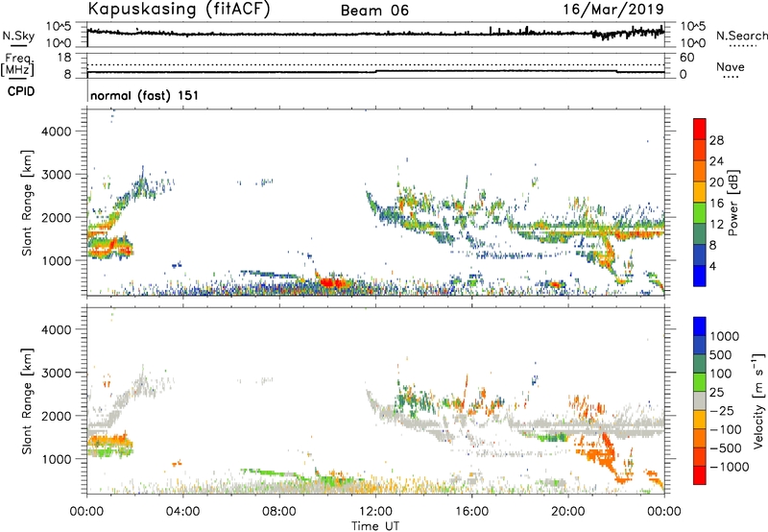Screen dimensions: 768x532
Task: Click the '-1000' value on Velocity colorbar
Action: coord(730,467)
